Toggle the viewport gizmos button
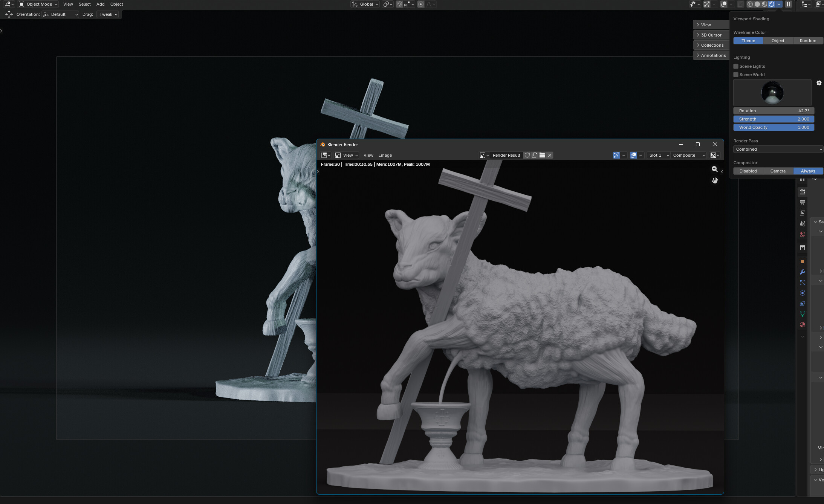This screenshot has height=504, width=824. [707, 4]
